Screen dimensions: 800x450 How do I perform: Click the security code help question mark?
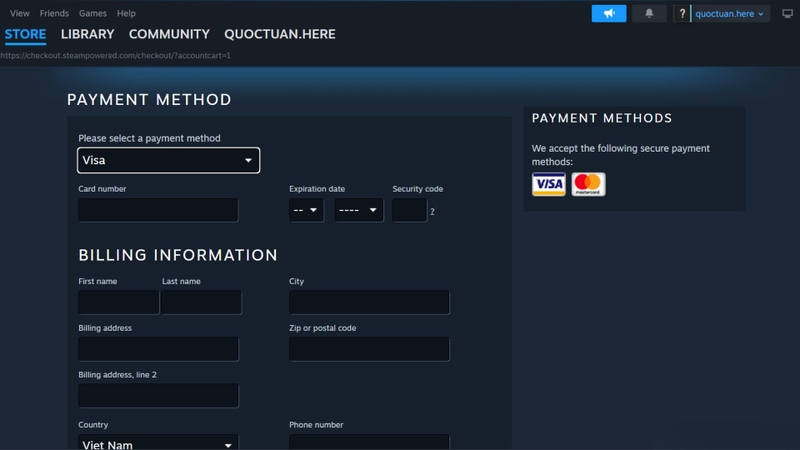pyautogui.click(x=432, y=212)
